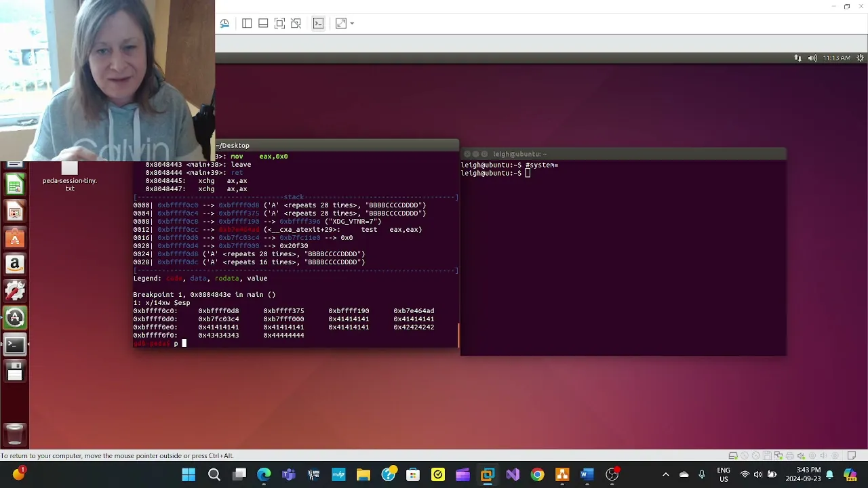868x488 pixels.
Task: Open Ubuntu session gear menu
Action: [860, 58]
